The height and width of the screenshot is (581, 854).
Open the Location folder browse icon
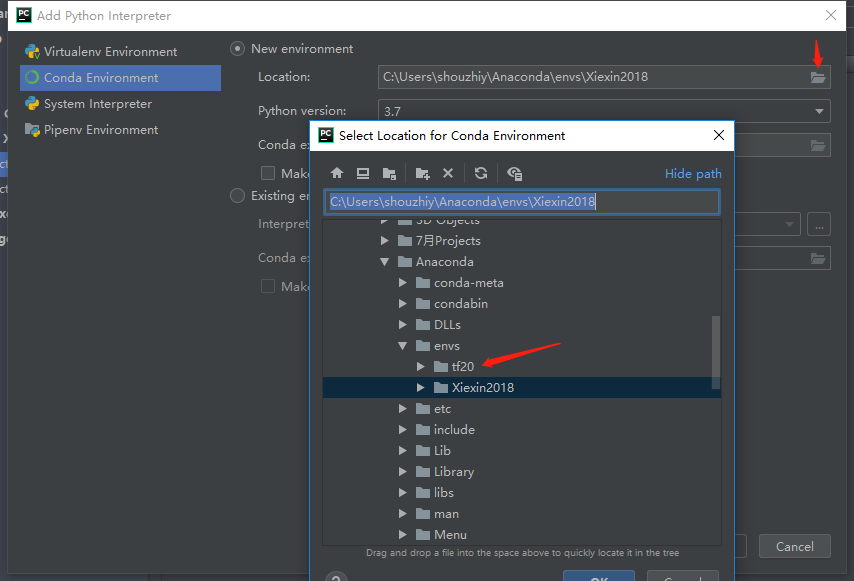pyautogui.click(x=818, y=77)
